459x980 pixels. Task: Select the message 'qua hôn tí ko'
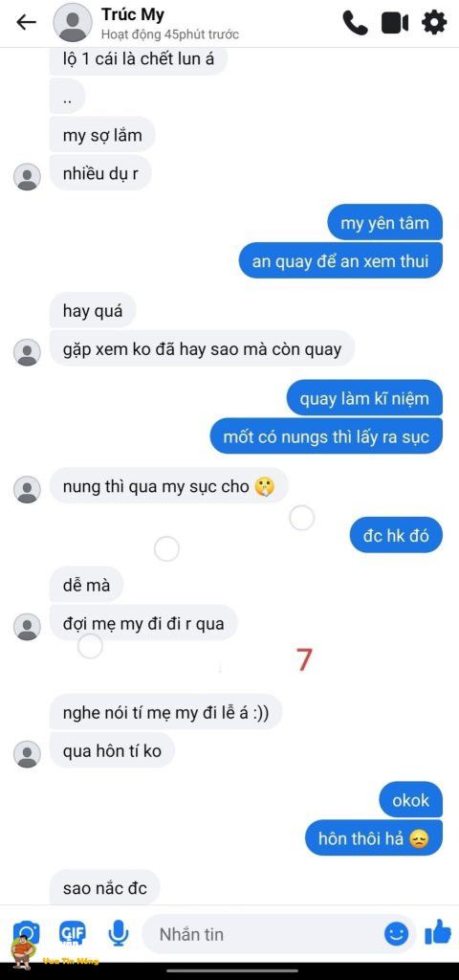[112, 750]
